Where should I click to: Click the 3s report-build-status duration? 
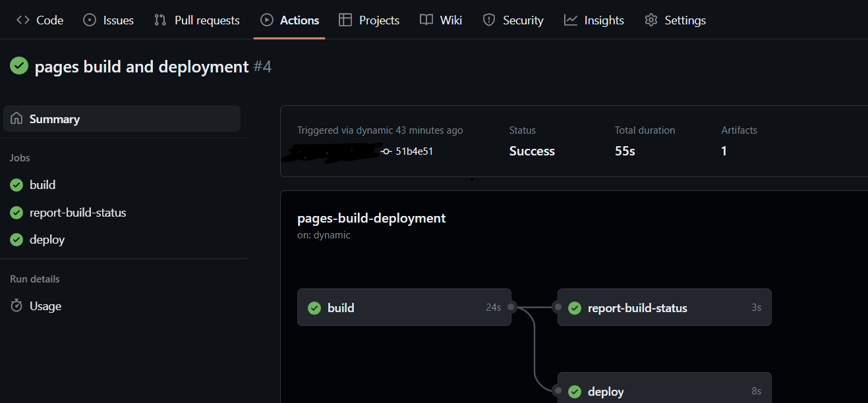pyautogui.click(x=757, y=307)
